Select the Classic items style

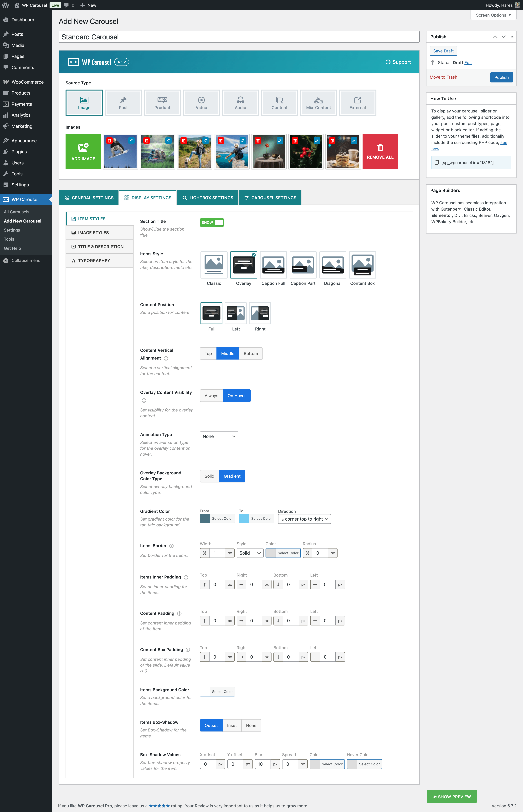(214, 265)
